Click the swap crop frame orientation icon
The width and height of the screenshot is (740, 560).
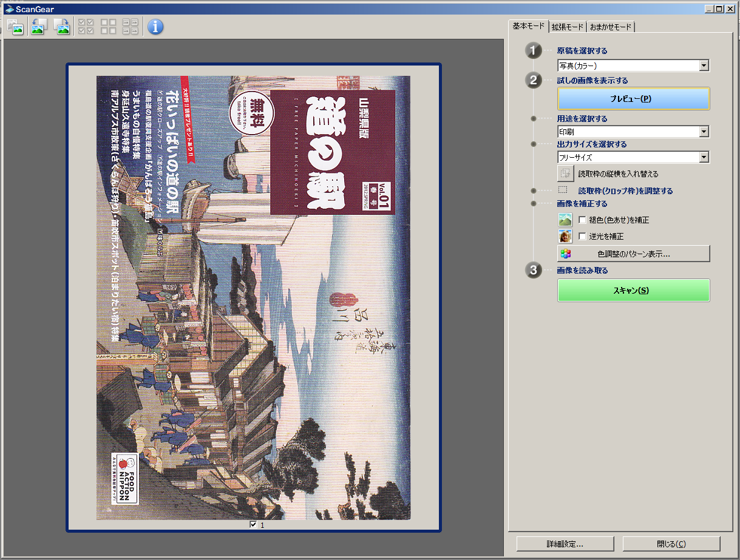[566, 174]
